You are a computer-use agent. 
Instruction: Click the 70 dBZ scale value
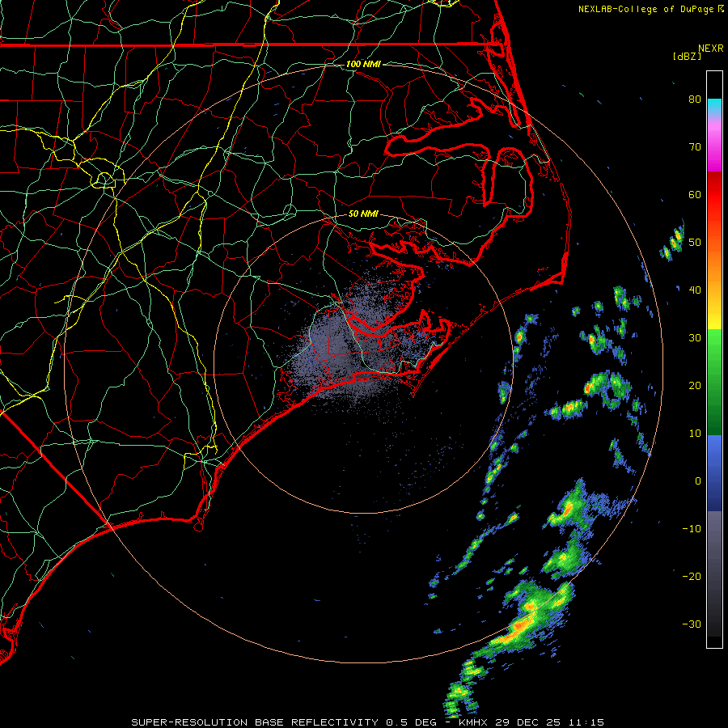pyautogui.click(x=695, y=147)
